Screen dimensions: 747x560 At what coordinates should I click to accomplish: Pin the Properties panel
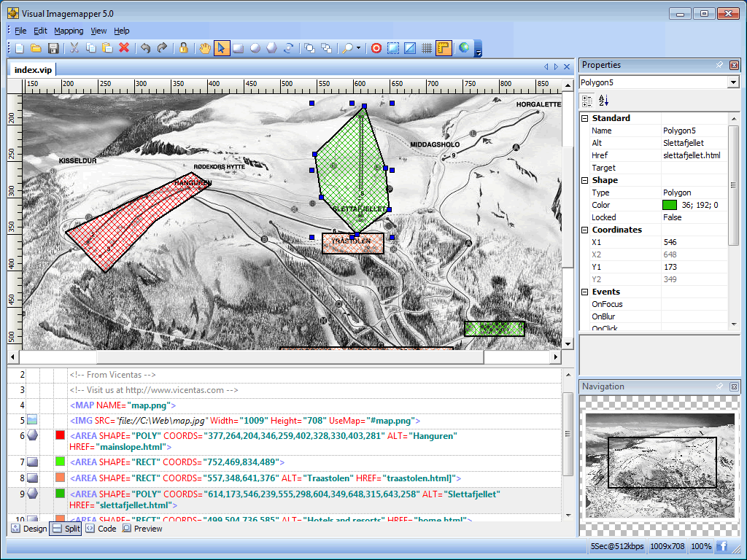[719, 65]
